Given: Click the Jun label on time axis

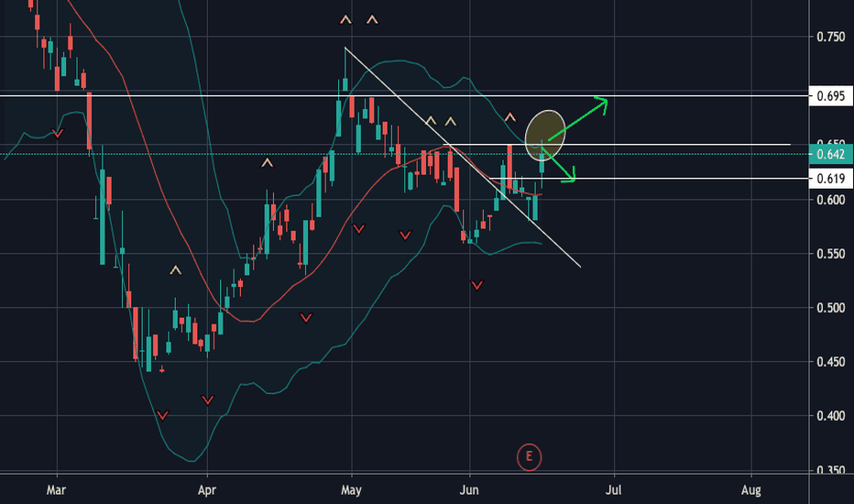Looking at the screenshot, I should tap(469, 490).
